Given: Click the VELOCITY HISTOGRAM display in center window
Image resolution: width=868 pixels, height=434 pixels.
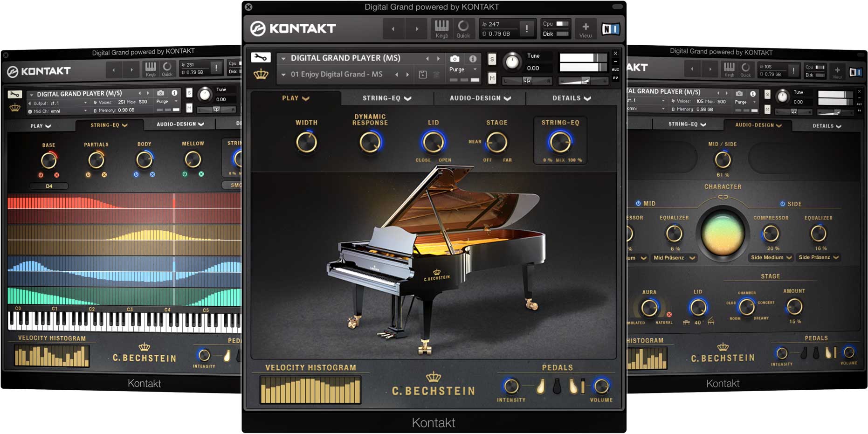Looking at the screenshot, I should pyautogui.click(x=310, y=390).
